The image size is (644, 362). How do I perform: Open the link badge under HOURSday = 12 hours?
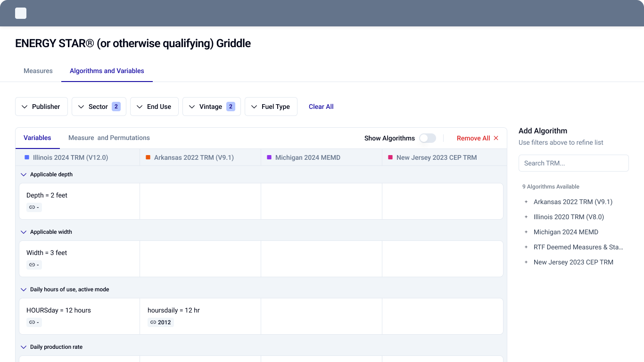coord(34,322)
